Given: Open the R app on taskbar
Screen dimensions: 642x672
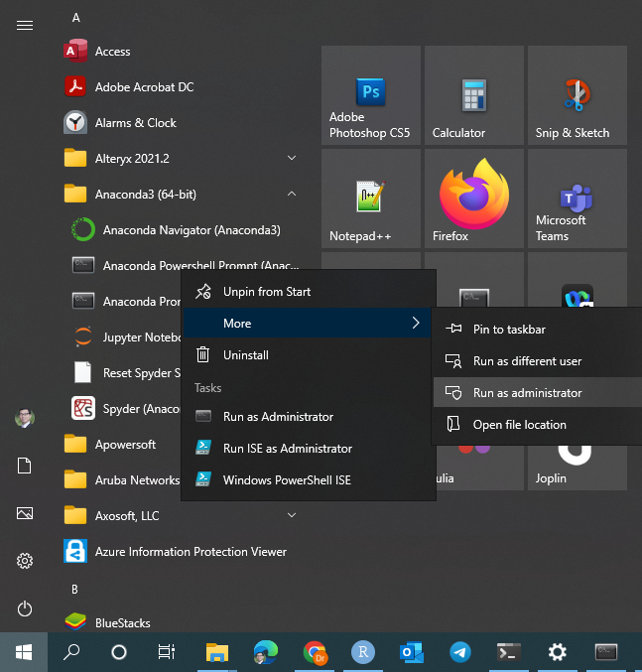Looking at the screenshot, I should coord(363,652).
